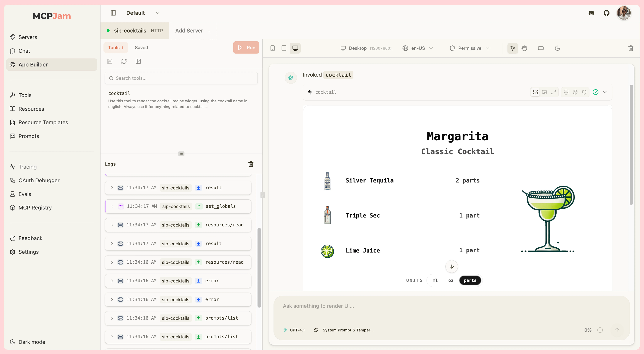
Task: Select the pointer cursor tool
Action: click(512, 48)
